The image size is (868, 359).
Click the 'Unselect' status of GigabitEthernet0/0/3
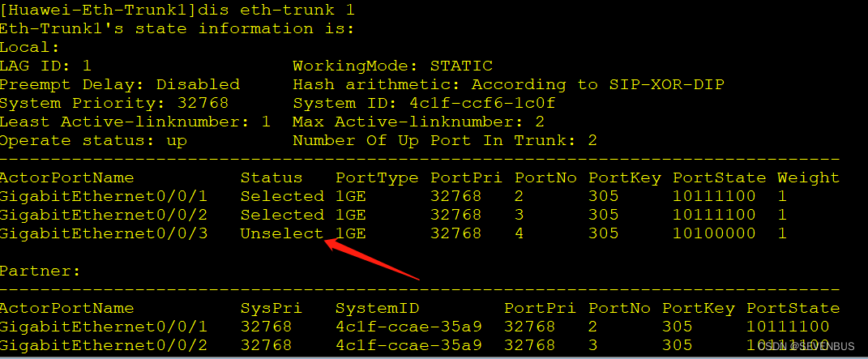[x=282, y=233]
